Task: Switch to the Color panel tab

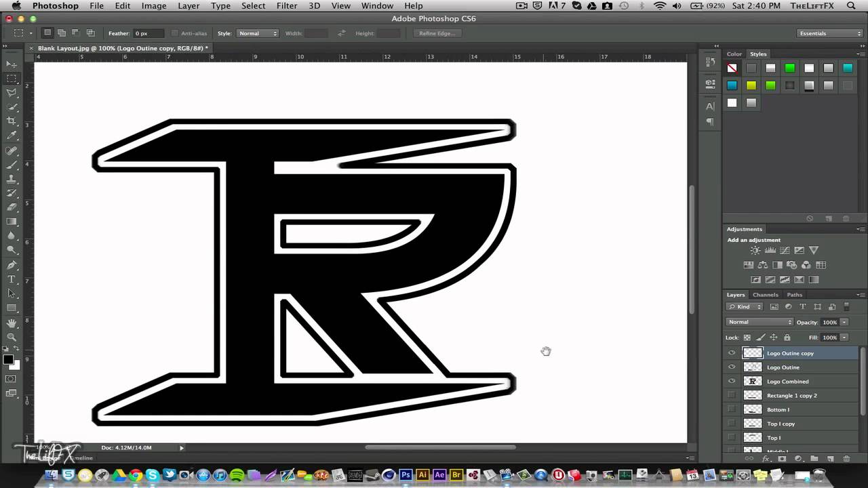Action: pyautogui.click(x=734, y=54)
